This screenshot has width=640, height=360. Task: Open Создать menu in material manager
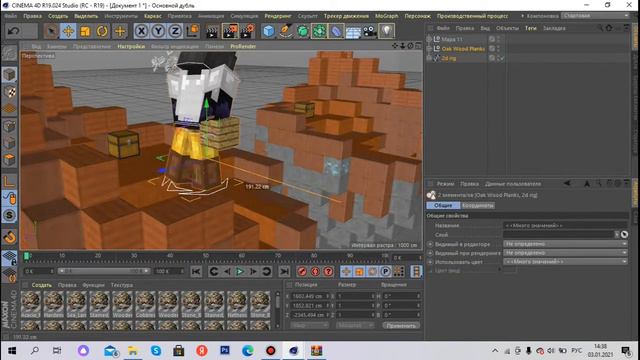click(x=42, y=285)
